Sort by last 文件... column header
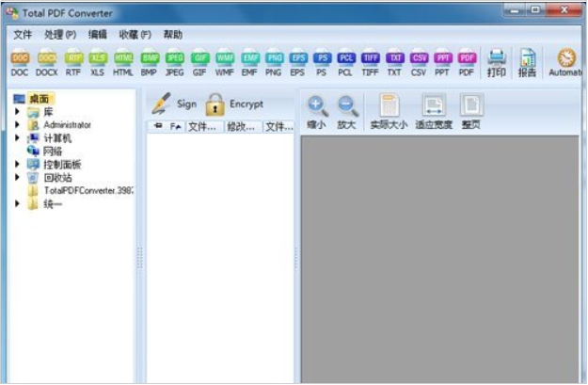This screenshot has height=385, width=588. click(279, 127)
